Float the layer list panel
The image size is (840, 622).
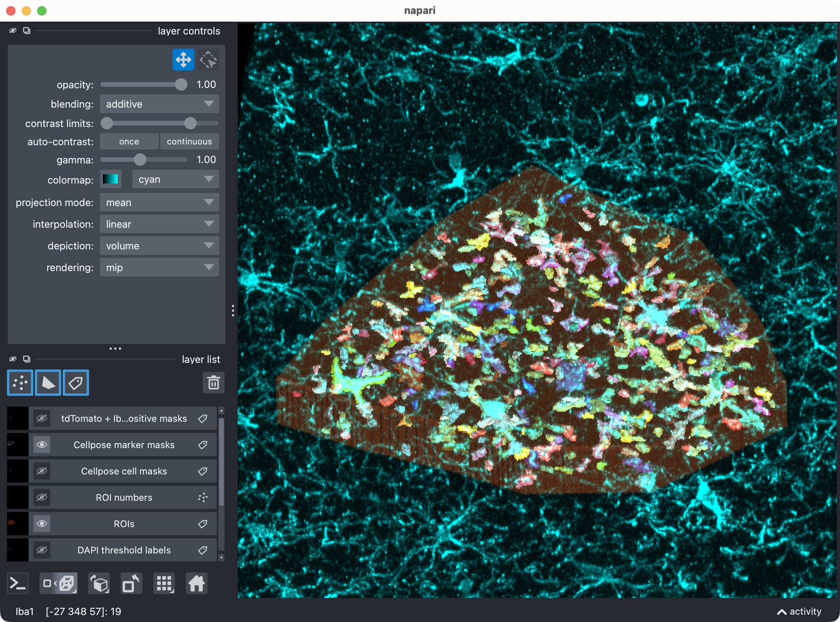pyautogui.click(x=27, y=359)
